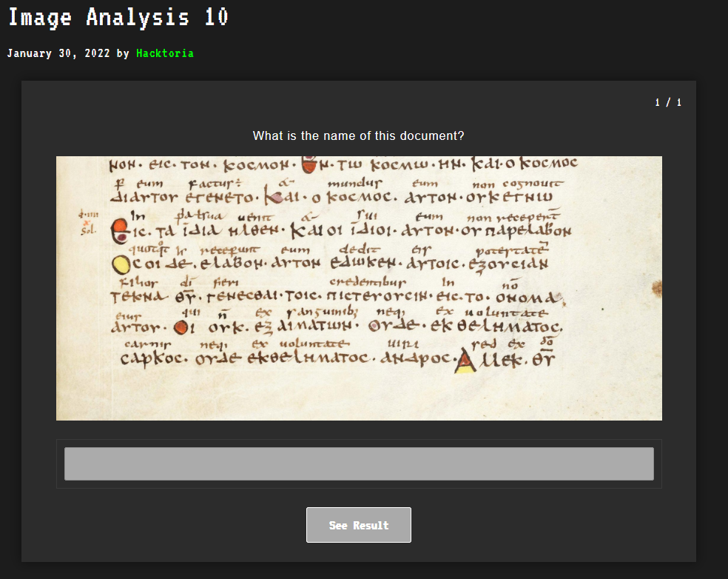Image resolution: width=728 pixels, height=579 pixels.
Task: Select the January 30, 2022 date text
Action: point(58,53)
